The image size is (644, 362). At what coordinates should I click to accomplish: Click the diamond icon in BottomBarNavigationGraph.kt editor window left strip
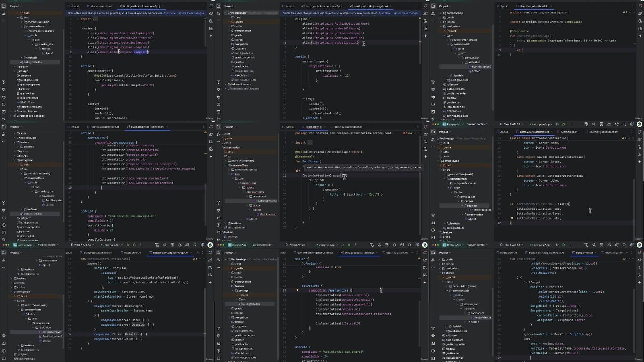point(4,335)
